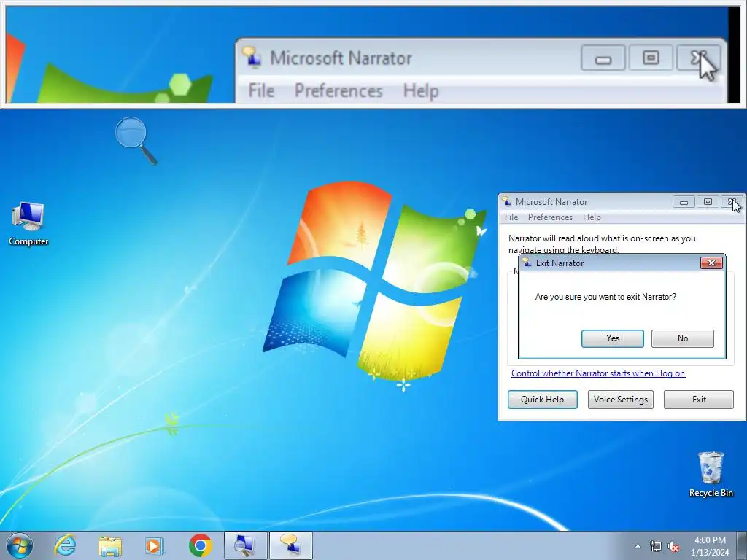Click the Quick Help button

[542, 400]
